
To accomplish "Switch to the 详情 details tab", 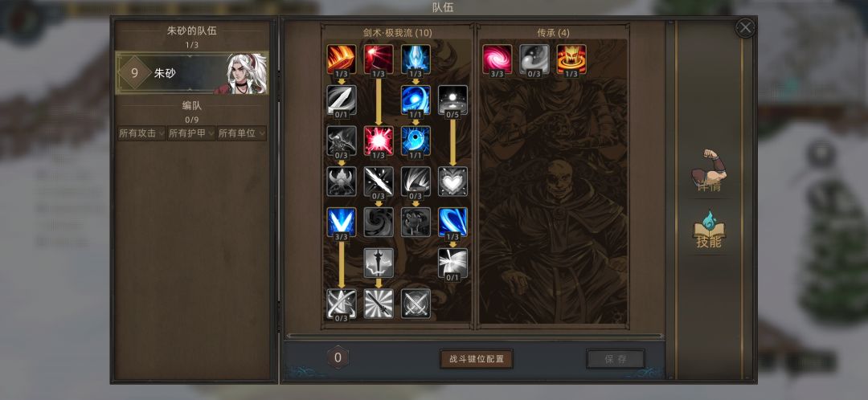I will pyautogui.click(x=709, y=173).
